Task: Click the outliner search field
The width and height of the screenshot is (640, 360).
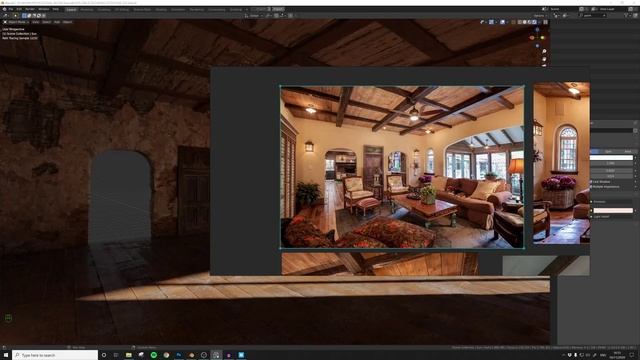Action: click(592, 16)
